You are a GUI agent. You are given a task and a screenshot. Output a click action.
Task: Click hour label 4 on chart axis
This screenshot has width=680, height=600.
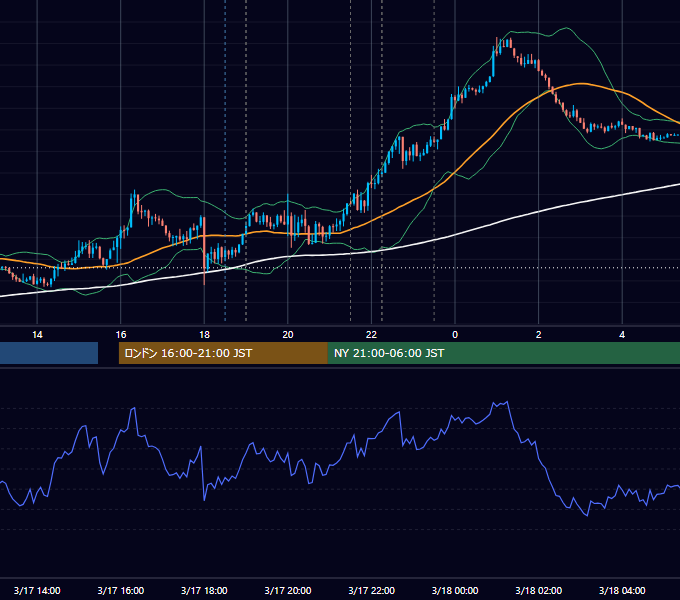[x=622, y=335]
